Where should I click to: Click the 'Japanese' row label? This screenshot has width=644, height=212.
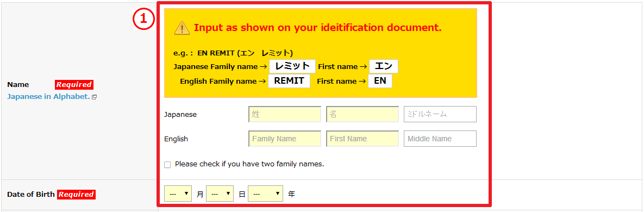coord(180,115)
